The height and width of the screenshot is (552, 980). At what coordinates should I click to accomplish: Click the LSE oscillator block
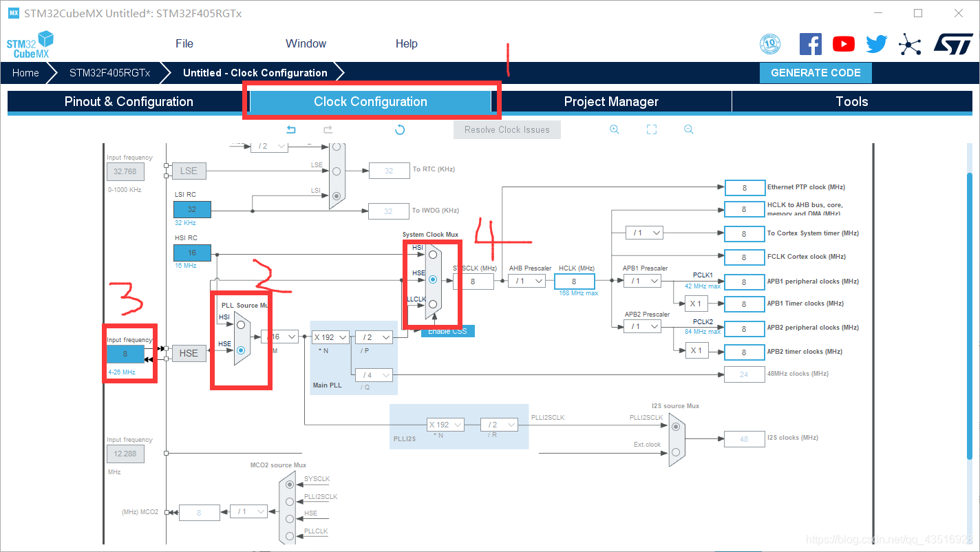tap(189, 171)
